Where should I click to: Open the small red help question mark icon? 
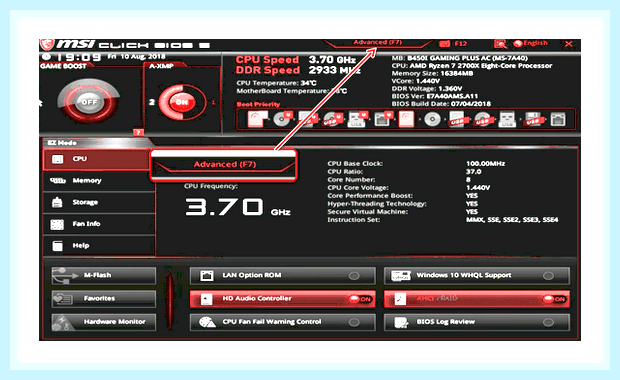coord(138,132)
